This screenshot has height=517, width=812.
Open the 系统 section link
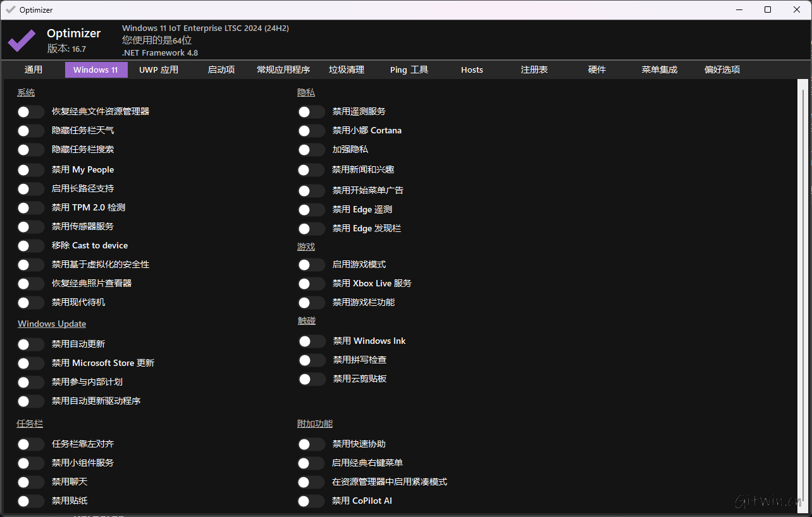[x=26, y=92]
